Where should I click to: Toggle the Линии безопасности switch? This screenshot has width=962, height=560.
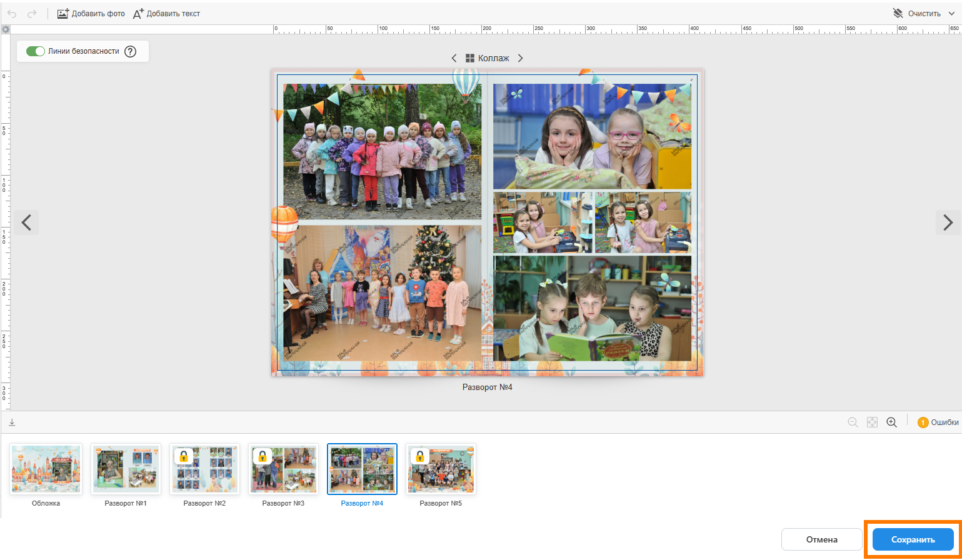click(x=36, y=51)
